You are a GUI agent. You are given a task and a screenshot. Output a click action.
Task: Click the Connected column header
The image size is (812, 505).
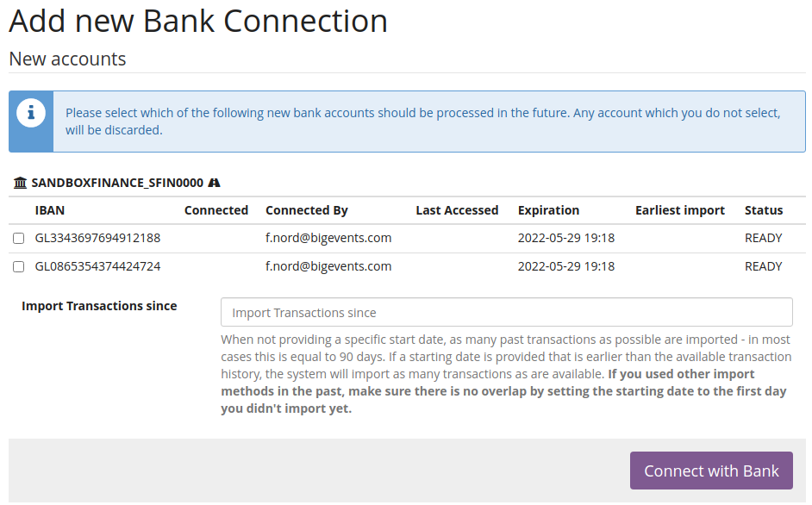tap(216, 210)
